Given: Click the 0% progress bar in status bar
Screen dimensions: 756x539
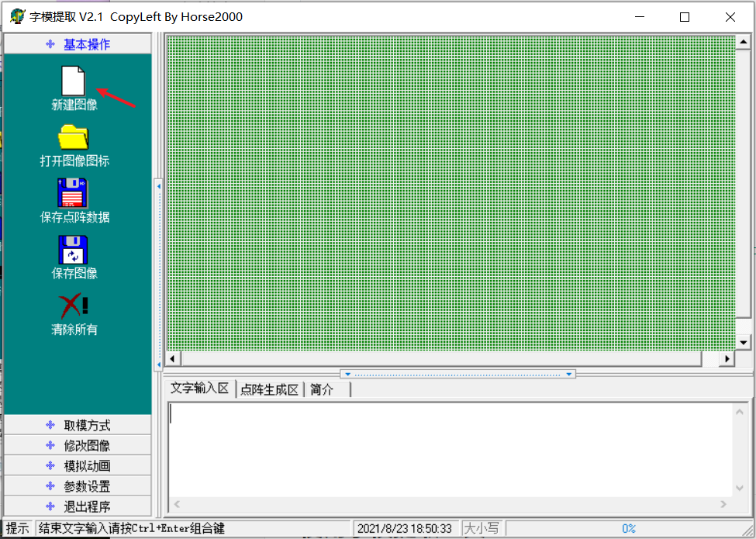Looking at the screenshot, I should pos(628,528).
